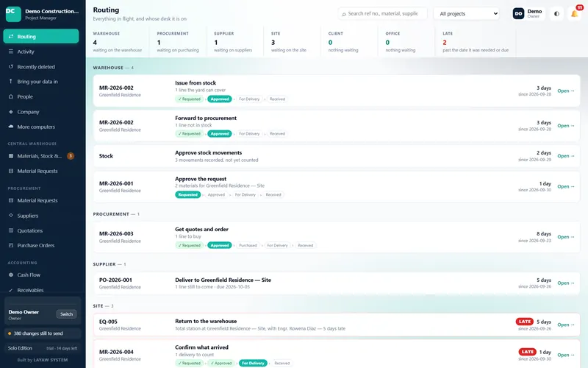Click the LATE badge on MR-2026-004 row

(527, 352)
